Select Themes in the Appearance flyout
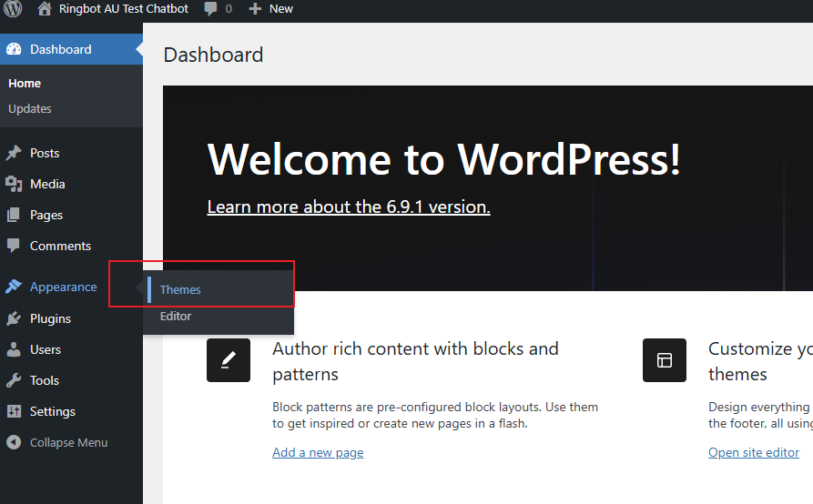The image size is (813, 504). pyautogui.click(x=180, y=289)
